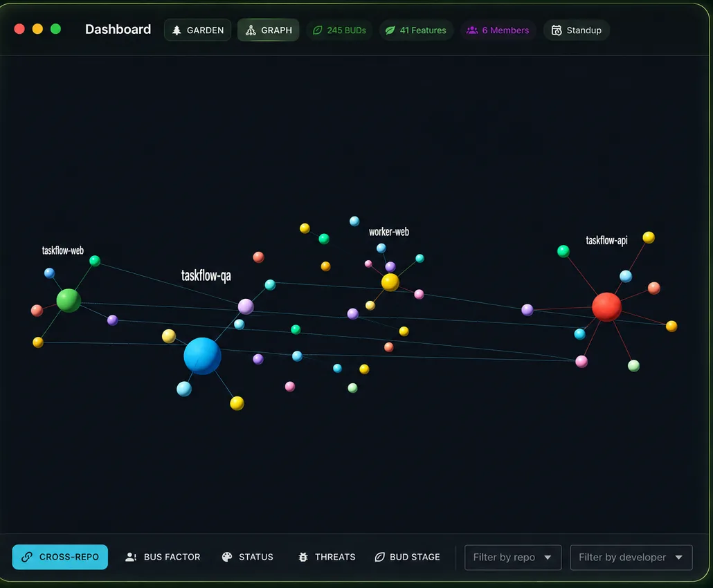
Task: Switch to the GARDEN view
Action: (197, 30)
